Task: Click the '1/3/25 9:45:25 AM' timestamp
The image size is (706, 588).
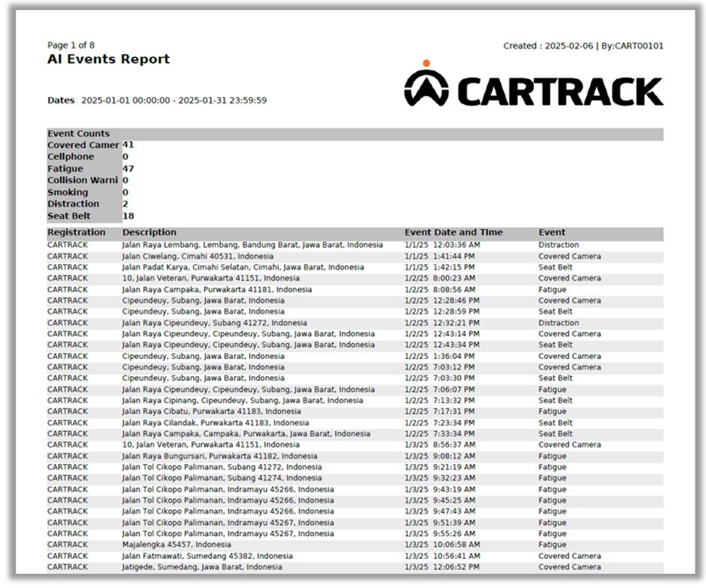Action: (x=440, y=500)
